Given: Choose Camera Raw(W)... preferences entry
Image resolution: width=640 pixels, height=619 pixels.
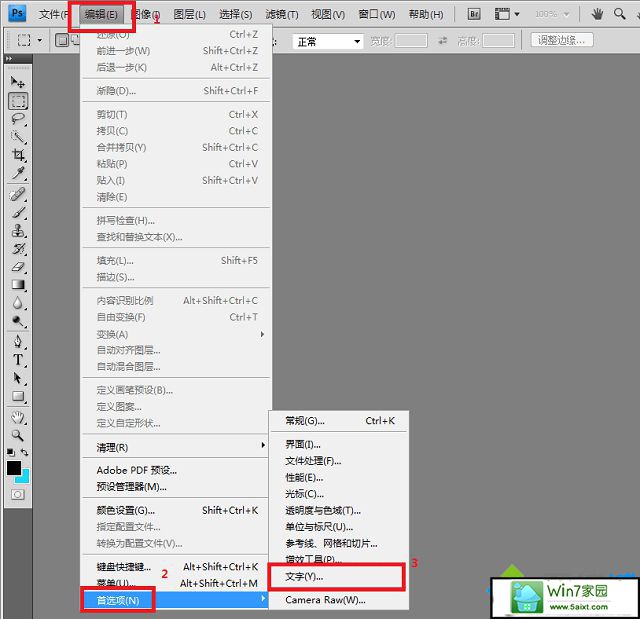Looking at the screenshot, I should point(338,600).
